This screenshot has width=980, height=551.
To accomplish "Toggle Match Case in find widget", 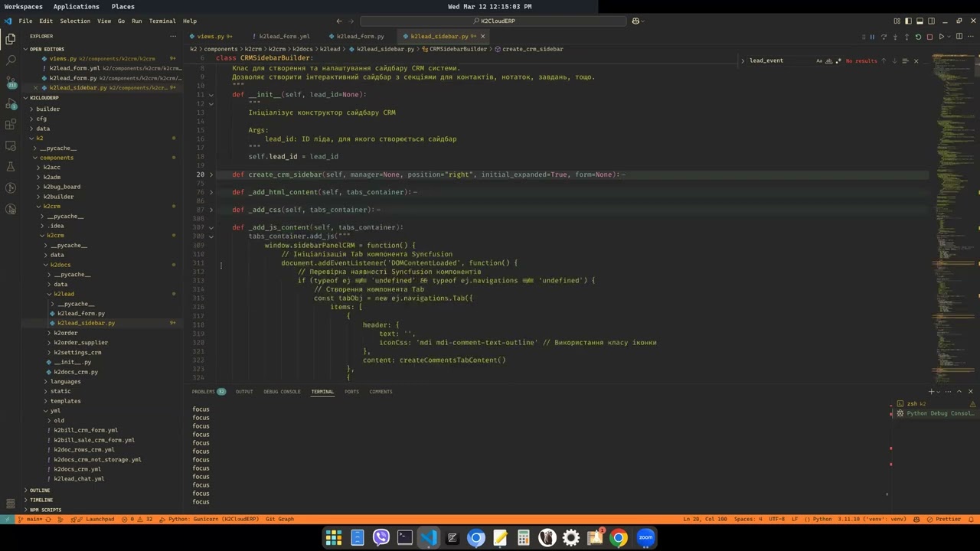I will tap(818, 60).
